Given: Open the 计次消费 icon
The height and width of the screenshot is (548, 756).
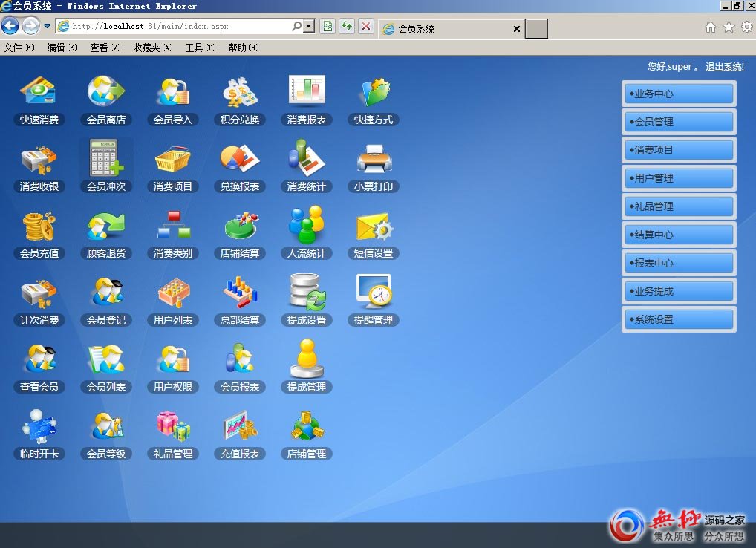Looking at the screenshot, I should pyautogui.click(x=39, y=301).
